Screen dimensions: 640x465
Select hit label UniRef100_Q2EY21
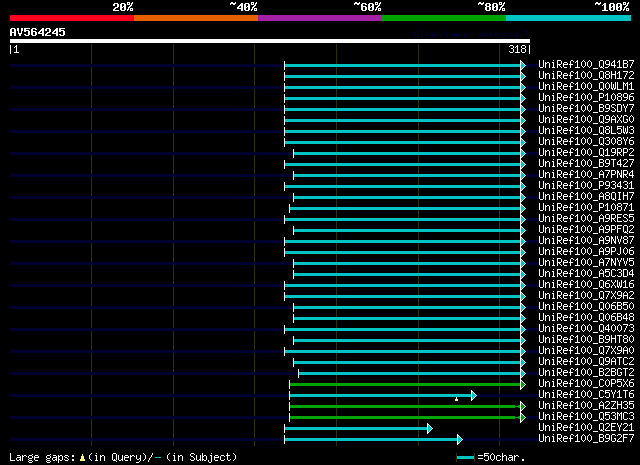click(586, 428)
